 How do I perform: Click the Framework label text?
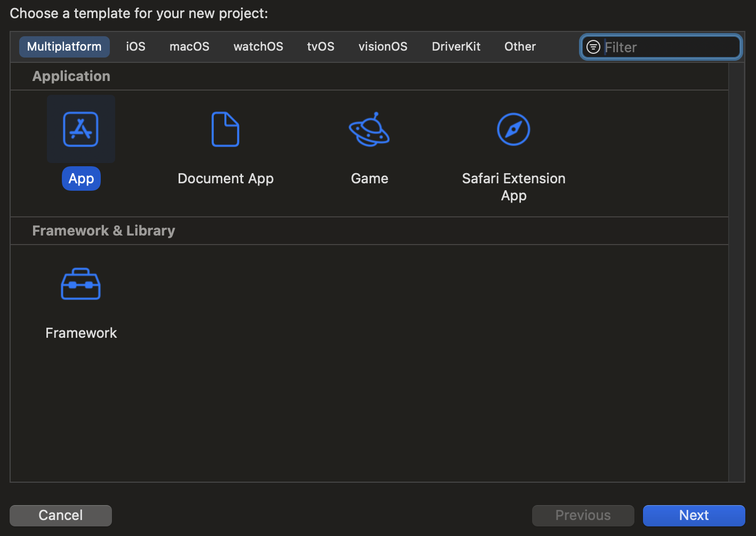[81, 333]
